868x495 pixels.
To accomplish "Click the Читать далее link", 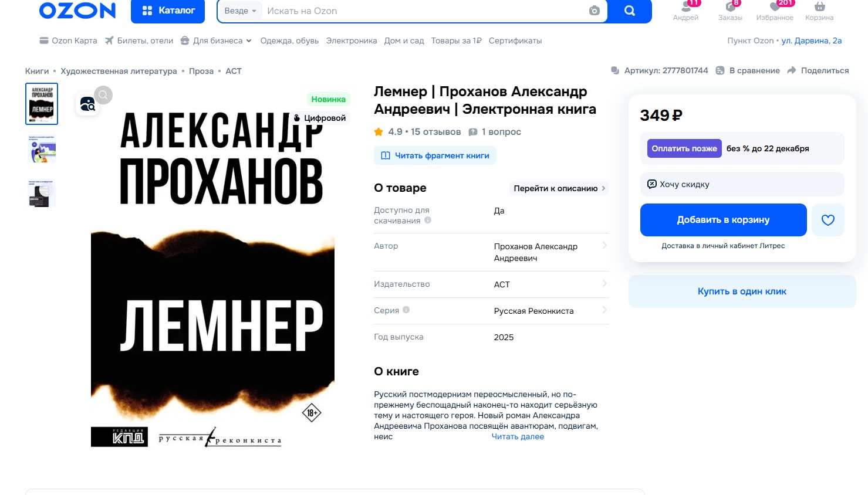I will point(518,436).
